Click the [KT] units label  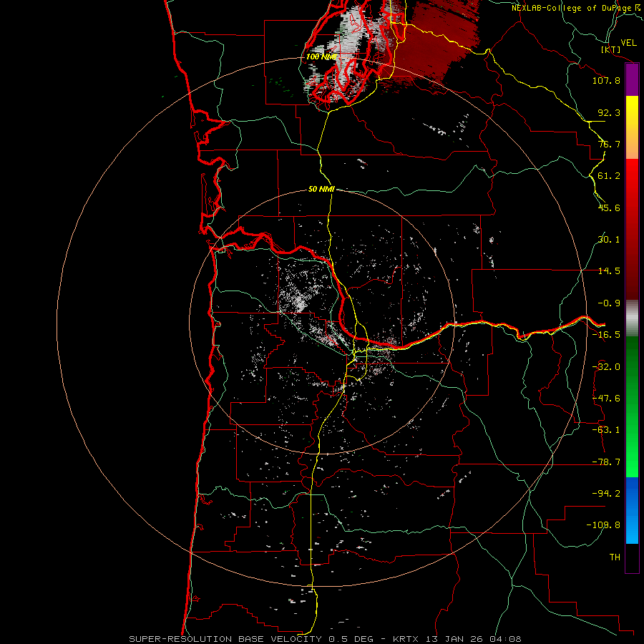(611, 49)
